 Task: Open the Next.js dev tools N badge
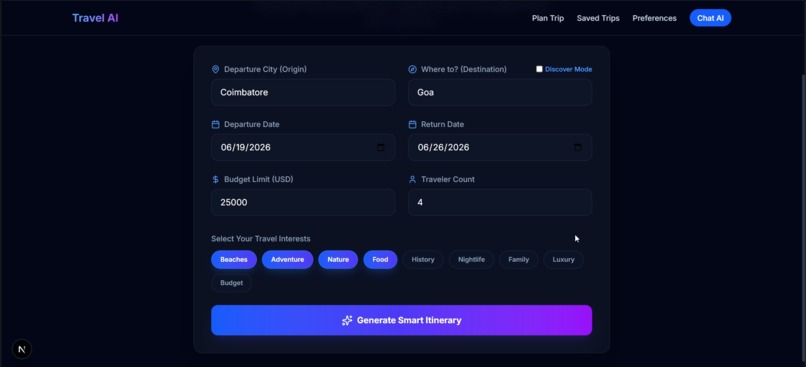tap(22, 349)
